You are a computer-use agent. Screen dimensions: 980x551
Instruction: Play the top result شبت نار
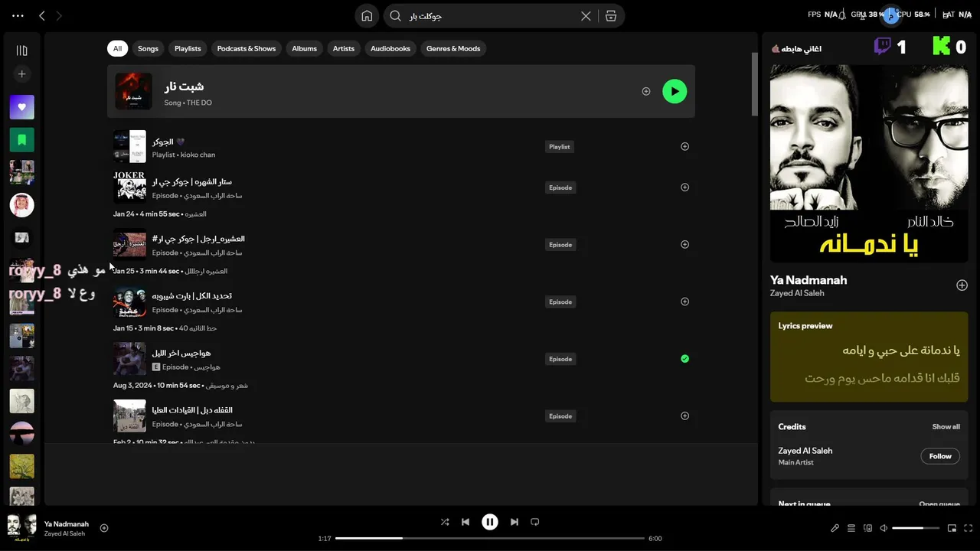675,91
